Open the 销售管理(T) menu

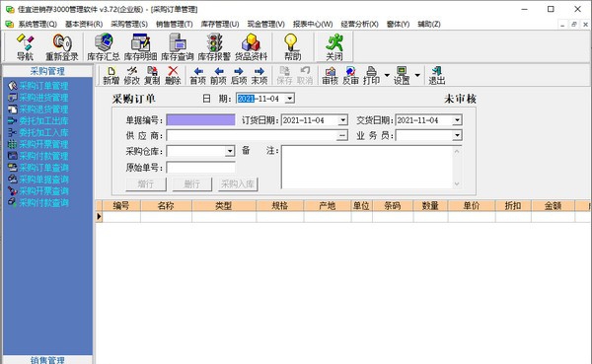pyautogui.click(x=175, y=24)
